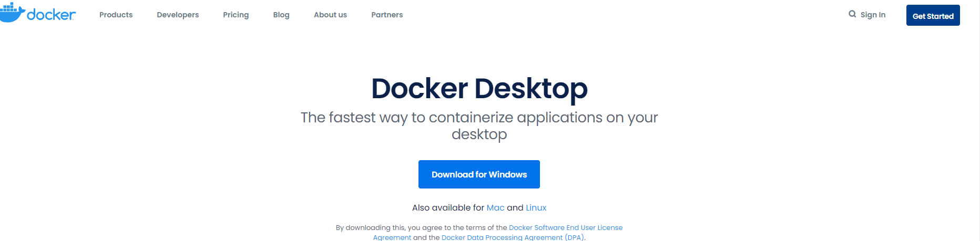Open the Products menu
Viewport: 980px width, 241px height.
[116, 15]
